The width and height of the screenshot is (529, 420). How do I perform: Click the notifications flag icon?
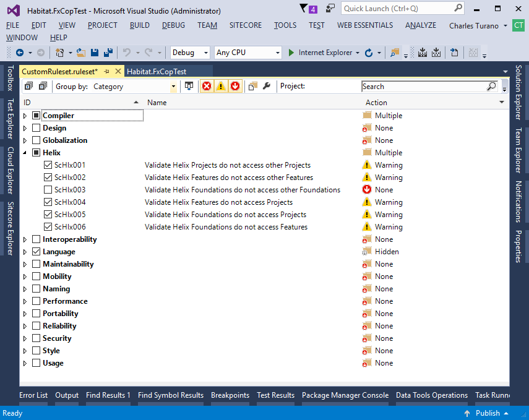304,8
